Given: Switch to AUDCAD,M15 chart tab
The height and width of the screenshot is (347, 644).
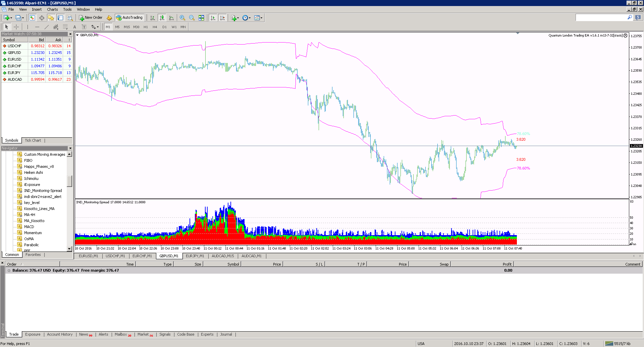Looking at the screenshot, I should pos(223,256).
